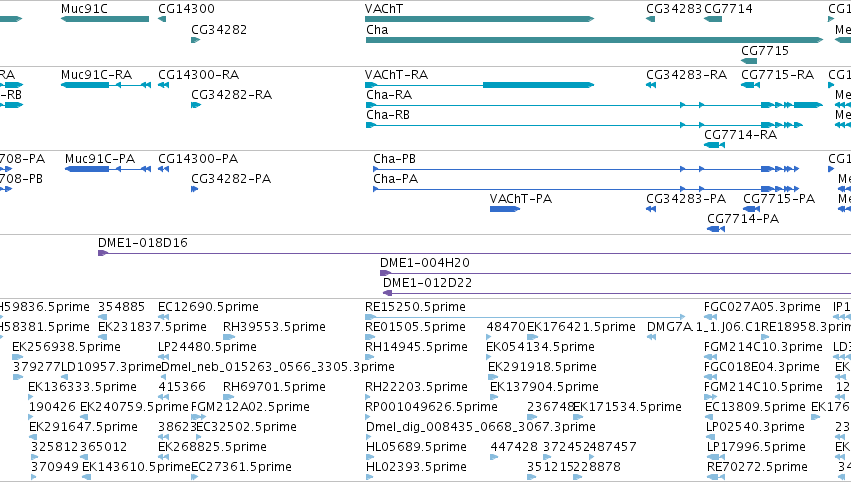Select the CG34282-PA protein label
The image size is (851, 482).
coord(231,179)
